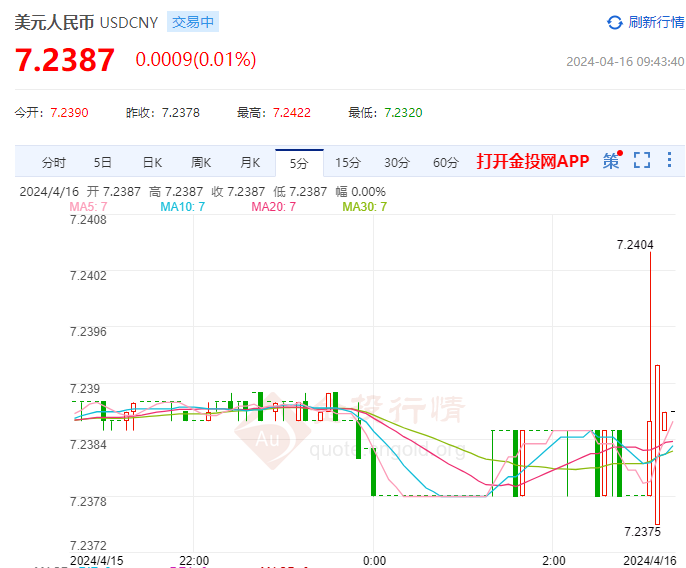The width and height of the screenshot is (686, 568).
Task: Click the refresh quotes circular arrow icon
Action: click(615, 22)
